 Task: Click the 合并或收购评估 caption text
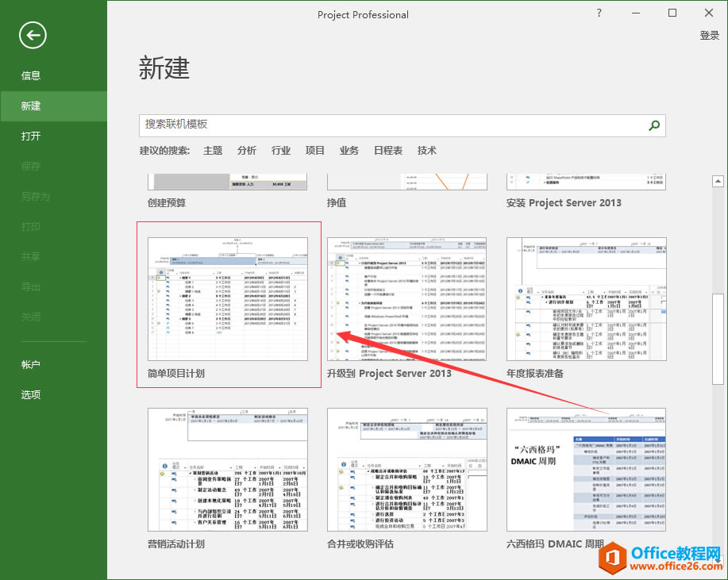tap(360, 544)
